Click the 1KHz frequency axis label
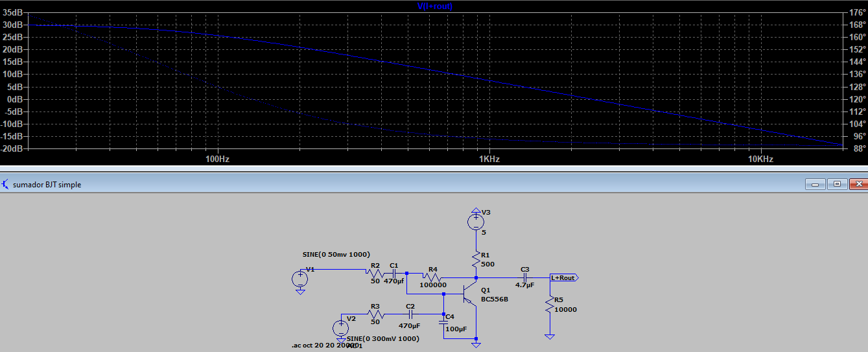Viewport: 868px width, 352px height. coord(489,159)
